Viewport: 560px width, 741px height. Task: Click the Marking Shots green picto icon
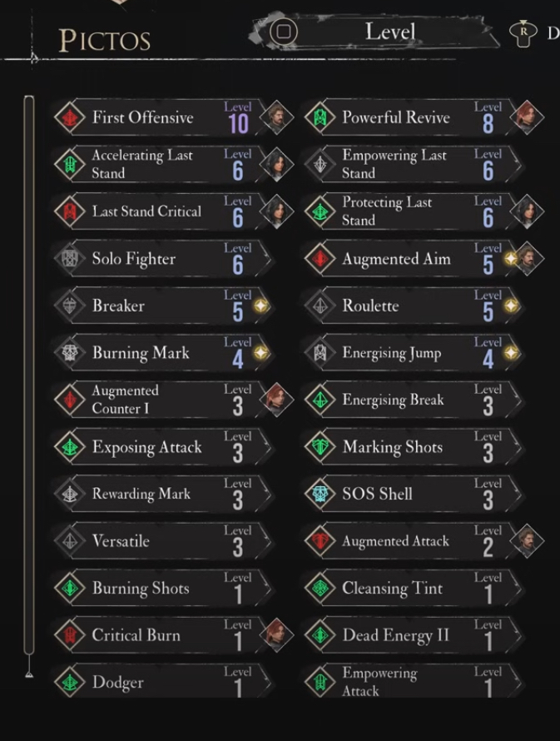(320, 447)
